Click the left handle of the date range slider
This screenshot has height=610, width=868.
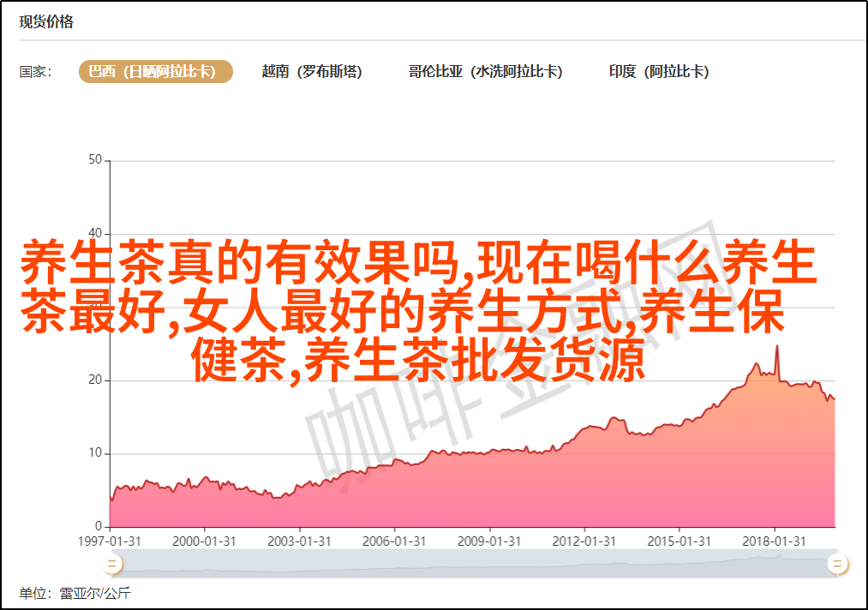pos(111,563)
